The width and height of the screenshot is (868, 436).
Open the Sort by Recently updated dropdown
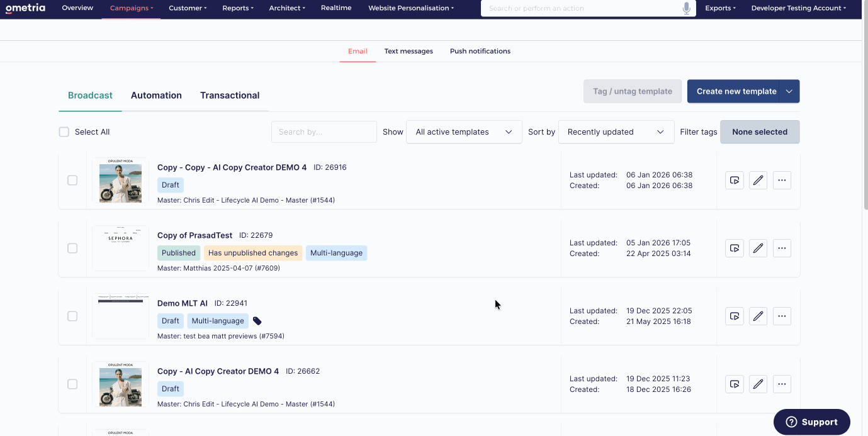pyautogui.click(x=616, y=131)
